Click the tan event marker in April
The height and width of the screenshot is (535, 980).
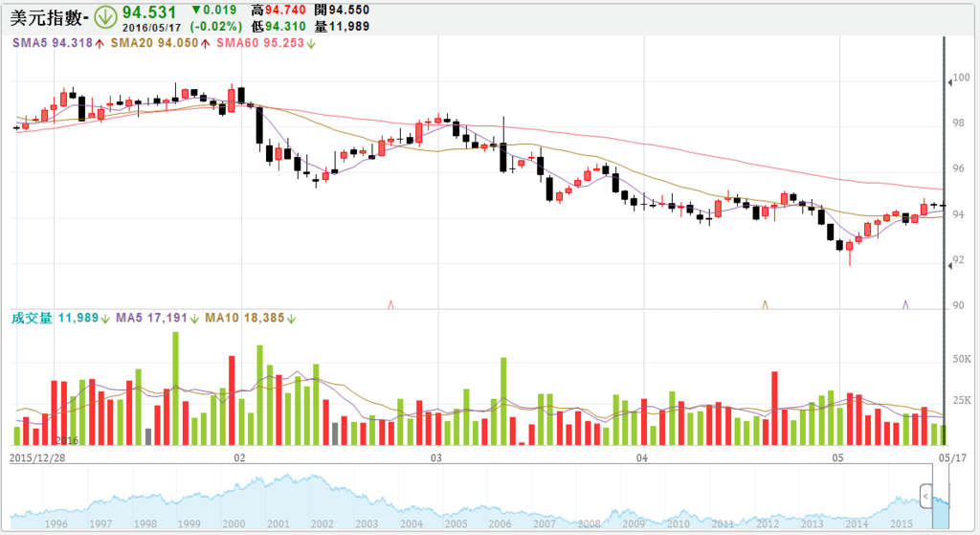[x=765, y=305]
